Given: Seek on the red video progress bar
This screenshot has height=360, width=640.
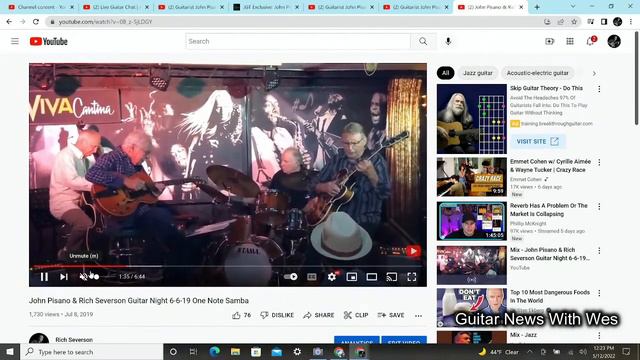Looking at the screenshot, I should pos(228,267).
